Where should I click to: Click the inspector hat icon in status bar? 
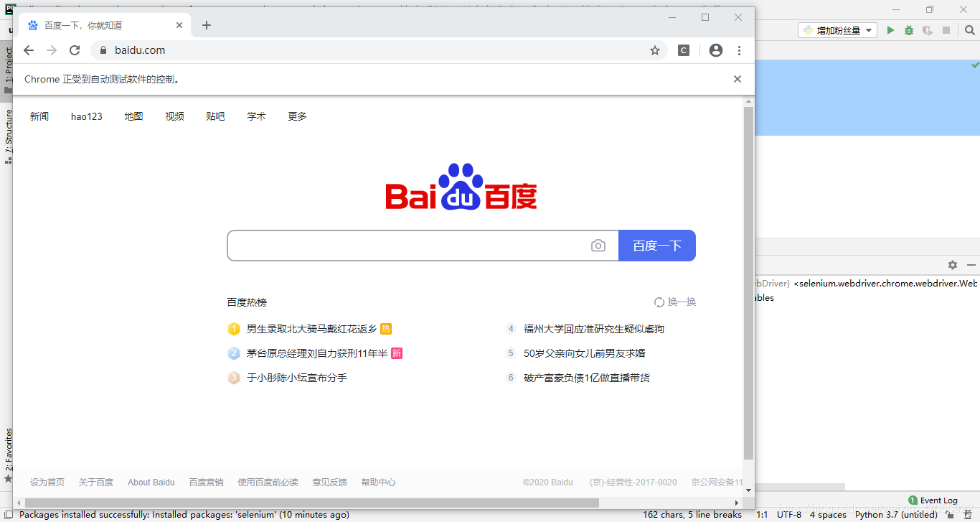click(968, 514)
